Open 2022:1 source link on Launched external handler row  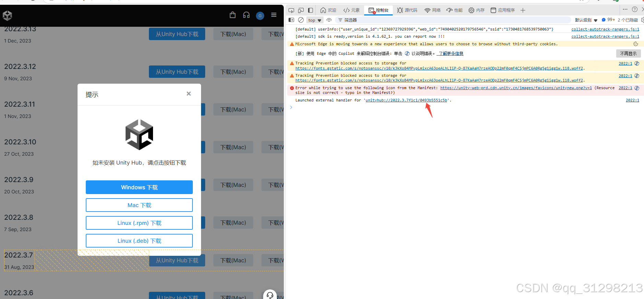[x=632, y=100]
